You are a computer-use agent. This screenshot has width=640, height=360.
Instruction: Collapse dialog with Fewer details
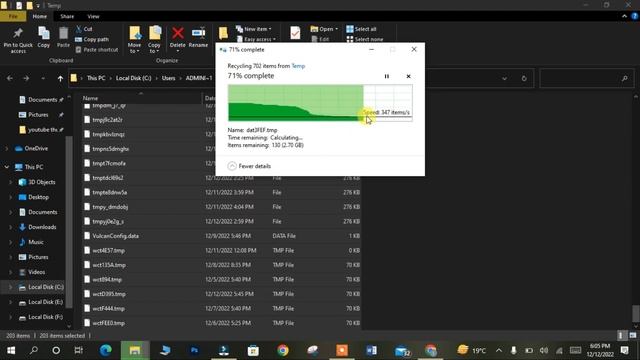pos(249,166)
